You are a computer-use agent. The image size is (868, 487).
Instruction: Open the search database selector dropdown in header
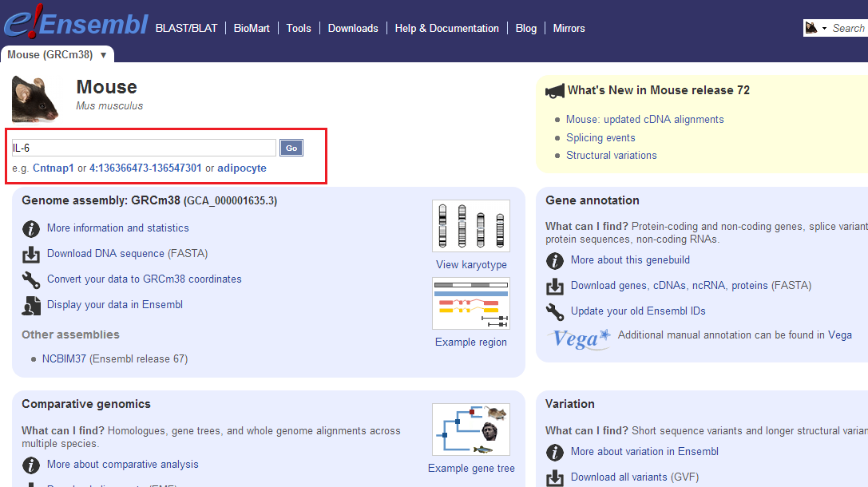[815, 28]
